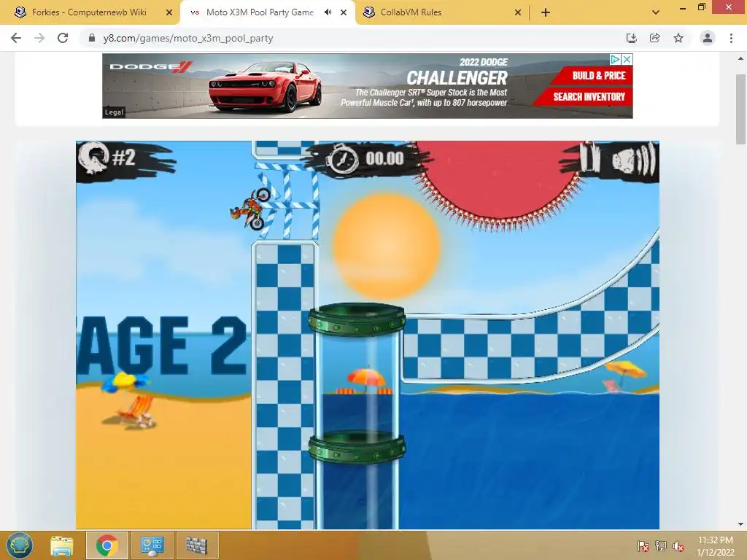Switch to the CollabVM Rules tab

[x=411, y=12]
